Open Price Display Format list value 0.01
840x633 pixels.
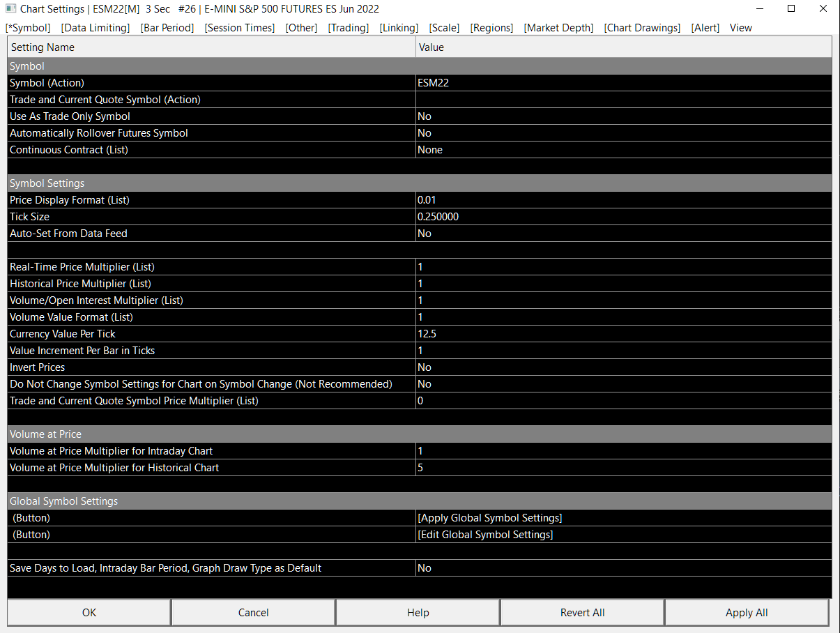[623, 200]
